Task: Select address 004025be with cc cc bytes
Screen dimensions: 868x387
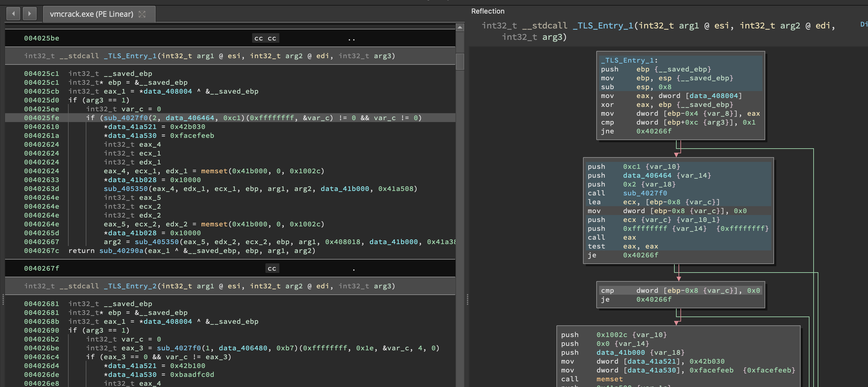Action: [230, 38]
